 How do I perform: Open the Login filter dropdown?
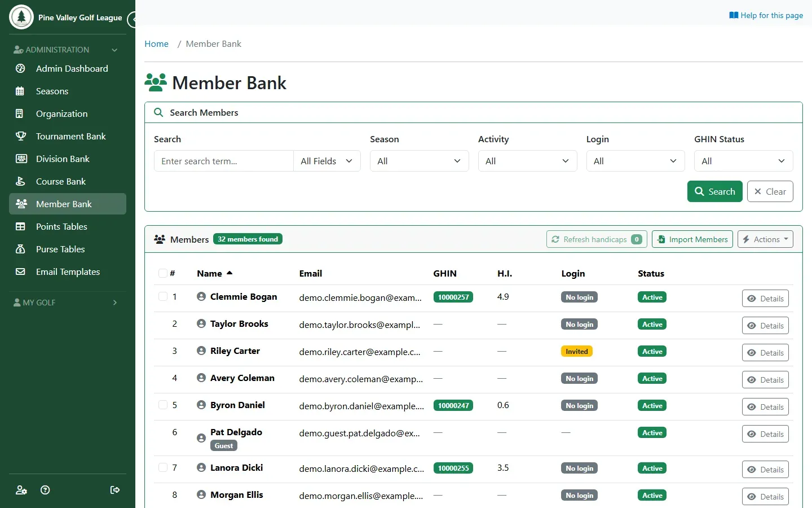636,161
